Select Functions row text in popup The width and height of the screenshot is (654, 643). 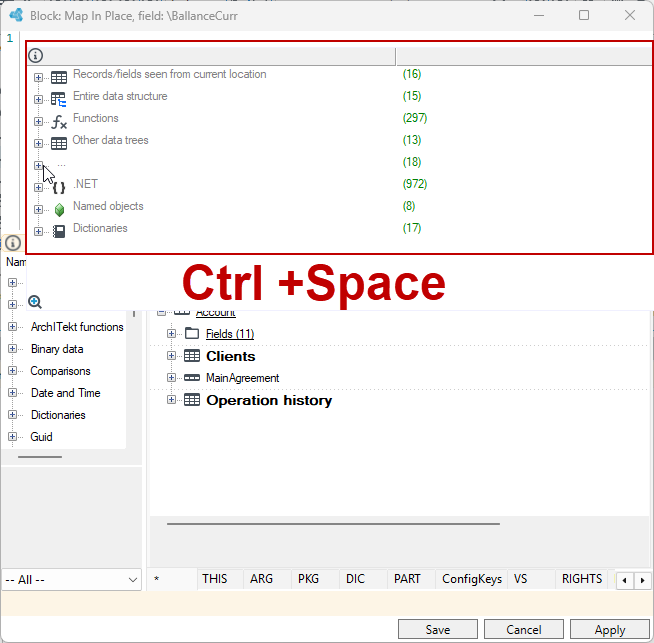coord(96,118)
